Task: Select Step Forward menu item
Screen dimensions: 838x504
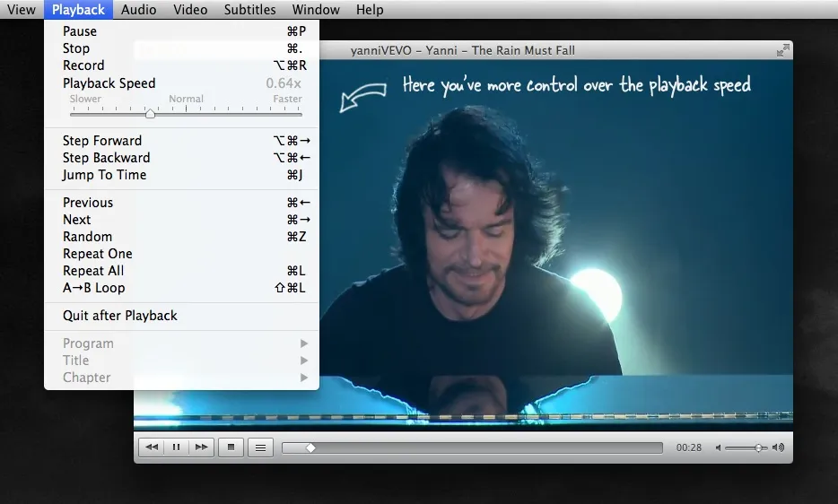Action: [x=182, y=141]
